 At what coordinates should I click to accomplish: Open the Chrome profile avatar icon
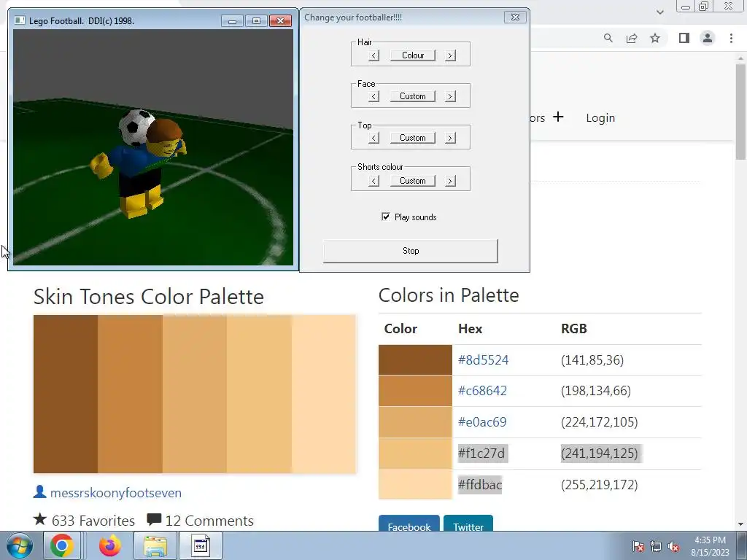tap(708, 38)
